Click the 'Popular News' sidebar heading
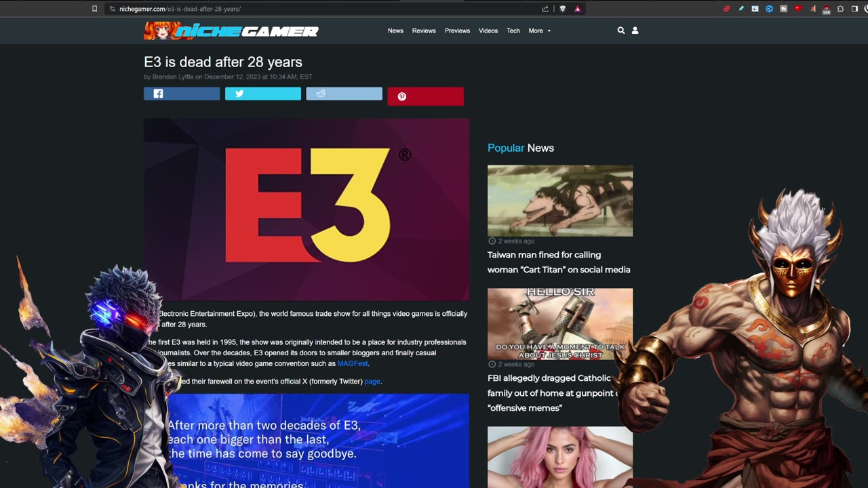The image size is (868, 488). point(521,148)
